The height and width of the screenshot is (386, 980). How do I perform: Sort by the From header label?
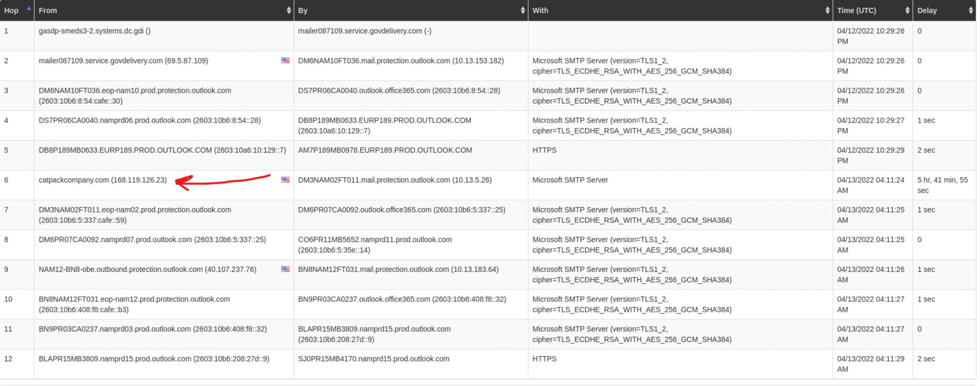pyautogui.click(x=48, y=10)
